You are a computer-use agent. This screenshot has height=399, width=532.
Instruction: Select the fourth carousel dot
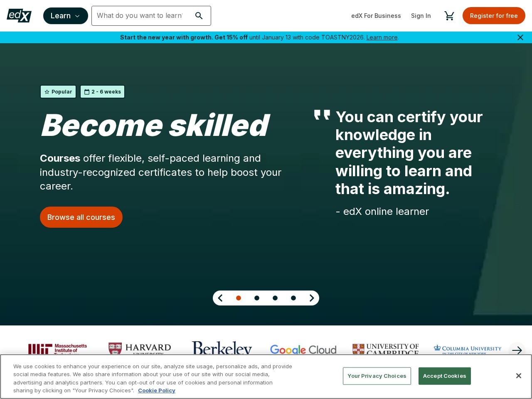293,298
